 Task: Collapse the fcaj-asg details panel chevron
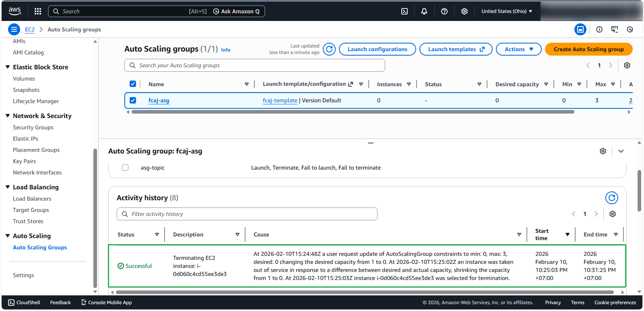click(x=621, y=151)
